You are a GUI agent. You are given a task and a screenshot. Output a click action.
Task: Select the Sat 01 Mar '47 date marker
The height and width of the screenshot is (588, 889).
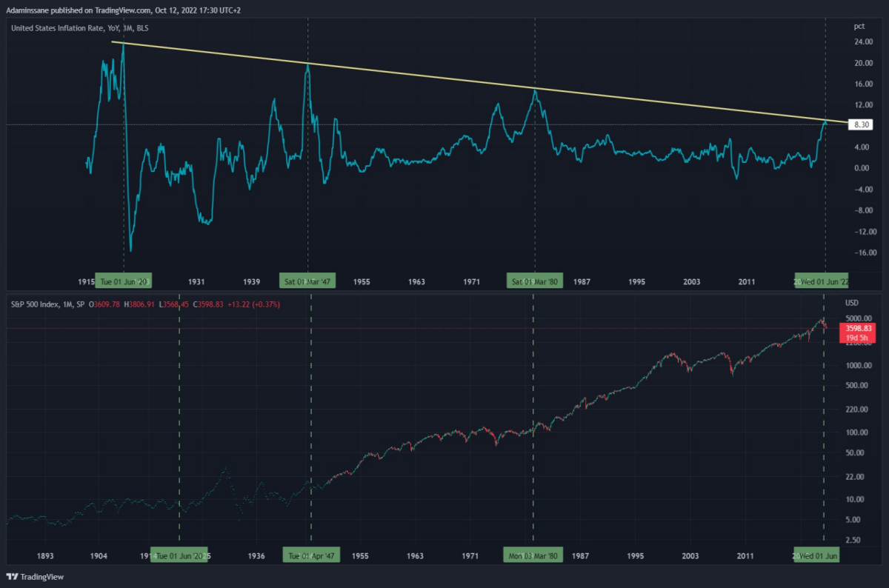[x=309, y=281]
